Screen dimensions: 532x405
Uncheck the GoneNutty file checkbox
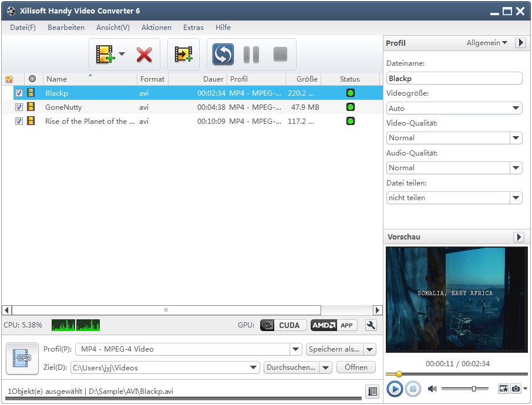19,107
